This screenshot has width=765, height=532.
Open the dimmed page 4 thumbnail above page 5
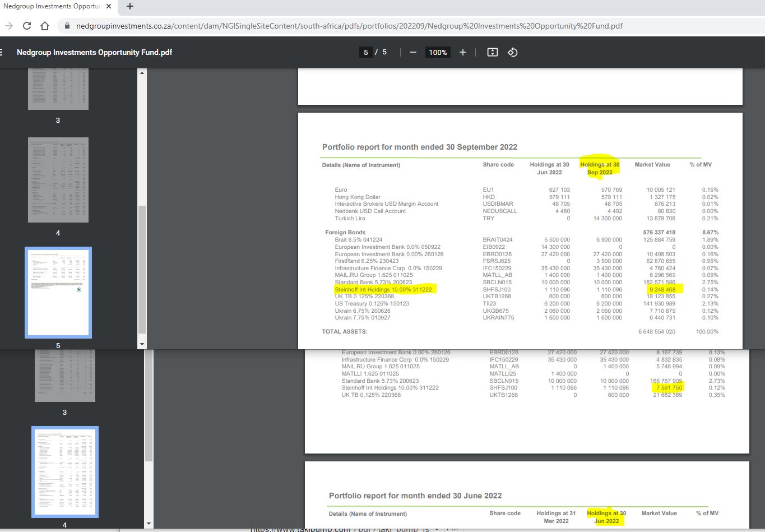click(x=58, y=180)
